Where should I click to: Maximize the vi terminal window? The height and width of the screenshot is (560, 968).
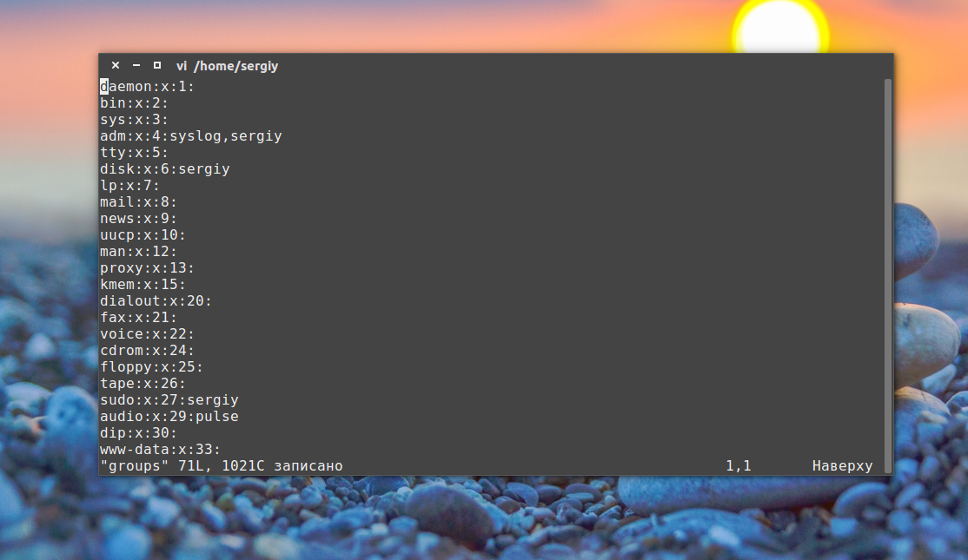point(156,65)
